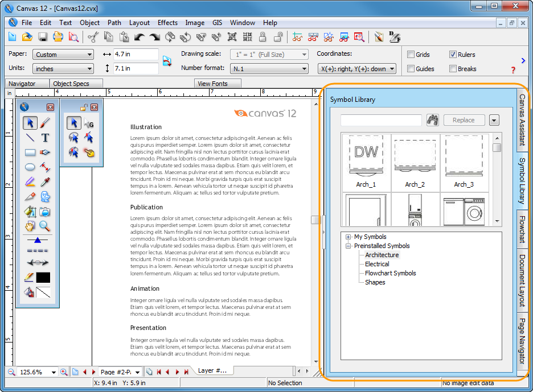Viewport: 533px width, 392px height.
Task: Open the Effects menu
Action: (x=167, y=23)
